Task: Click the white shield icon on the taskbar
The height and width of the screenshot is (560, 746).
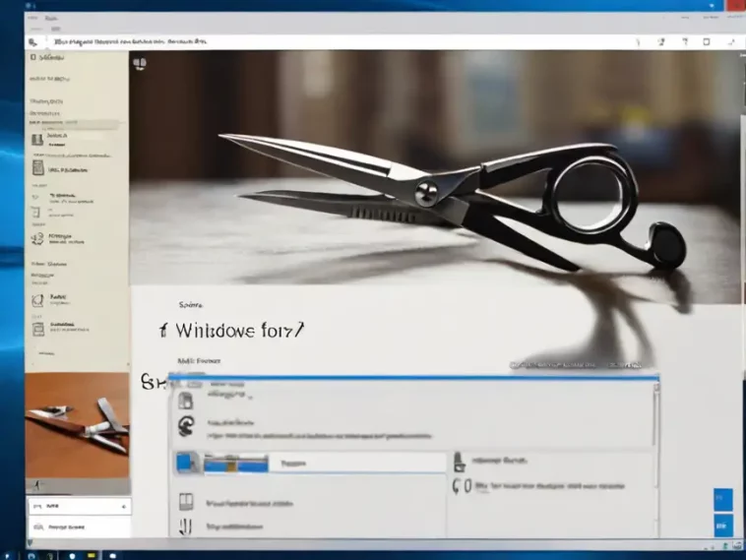Action: tap(72, 555)
